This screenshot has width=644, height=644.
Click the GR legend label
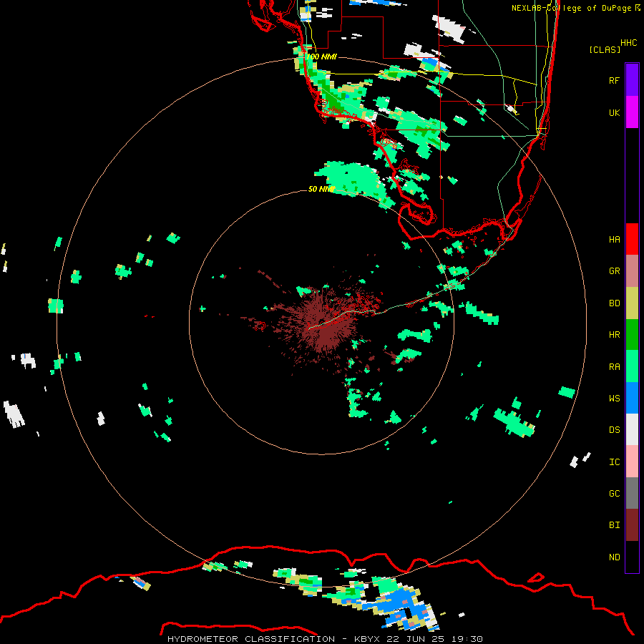(x=614, y=271)
